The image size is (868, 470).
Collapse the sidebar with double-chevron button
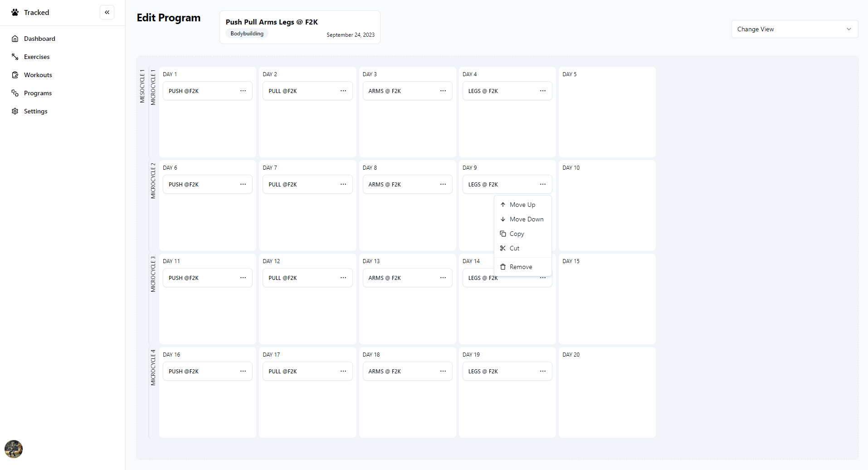[x=107, y=12]
